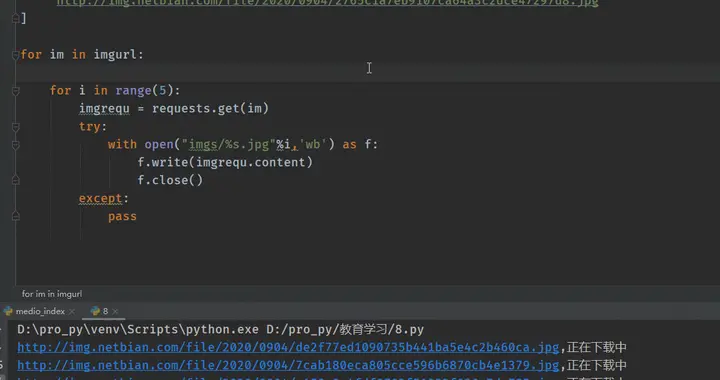
Task: Click the 'pass' statement
Action: 122,217
